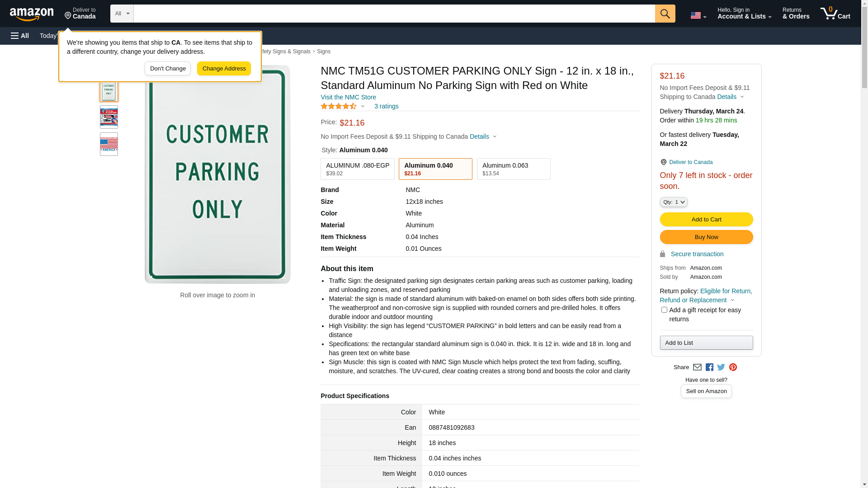Viewport: 868px width, 488px height.
Task: Open the shopping cart icon
Action: pyautogui.click(x=835, y=14)
